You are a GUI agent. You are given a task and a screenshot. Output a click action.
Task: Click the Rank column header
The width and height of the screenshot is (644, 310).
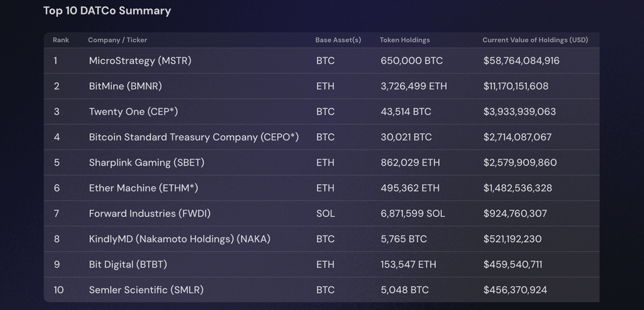coord(61,40)
